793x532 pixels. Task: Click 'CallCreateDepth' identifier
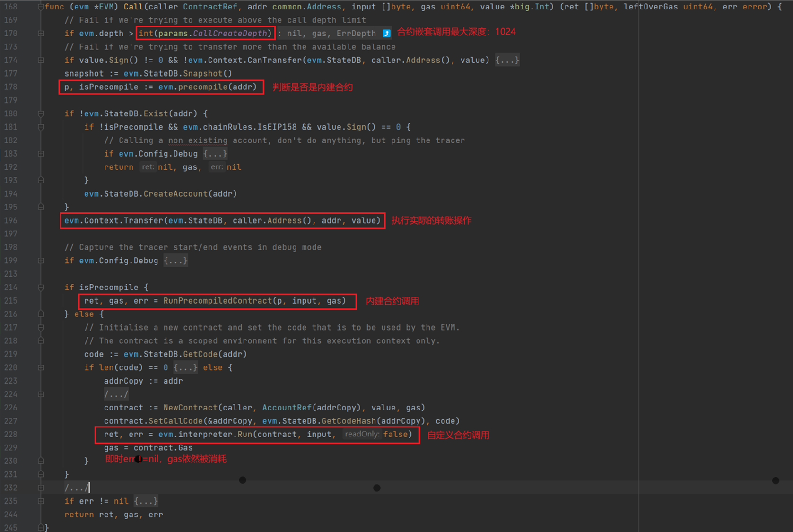click(230, 34)
